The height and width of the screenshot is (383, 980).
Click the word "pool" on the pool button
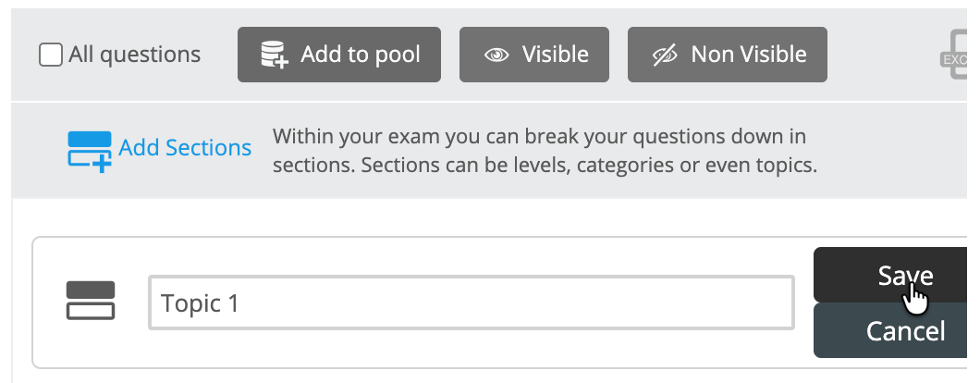tap(396, 55)
